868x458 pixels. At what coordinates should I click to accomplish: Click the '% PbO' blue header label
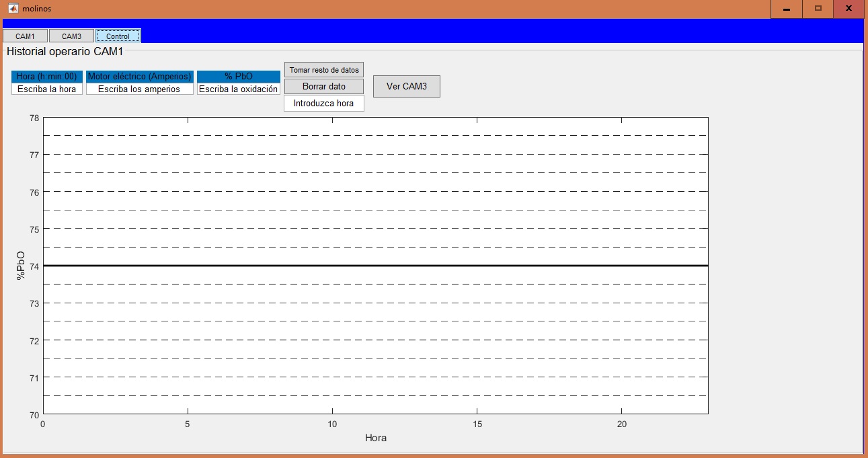point(239,77)
